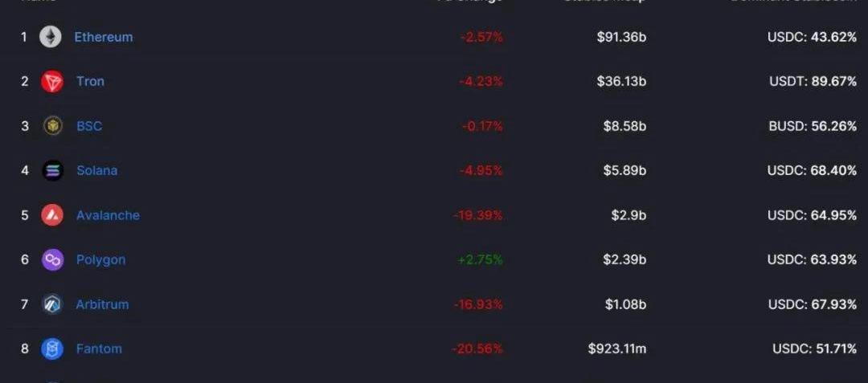
Task: Open the Solana chain link
Action: [96, 170]
